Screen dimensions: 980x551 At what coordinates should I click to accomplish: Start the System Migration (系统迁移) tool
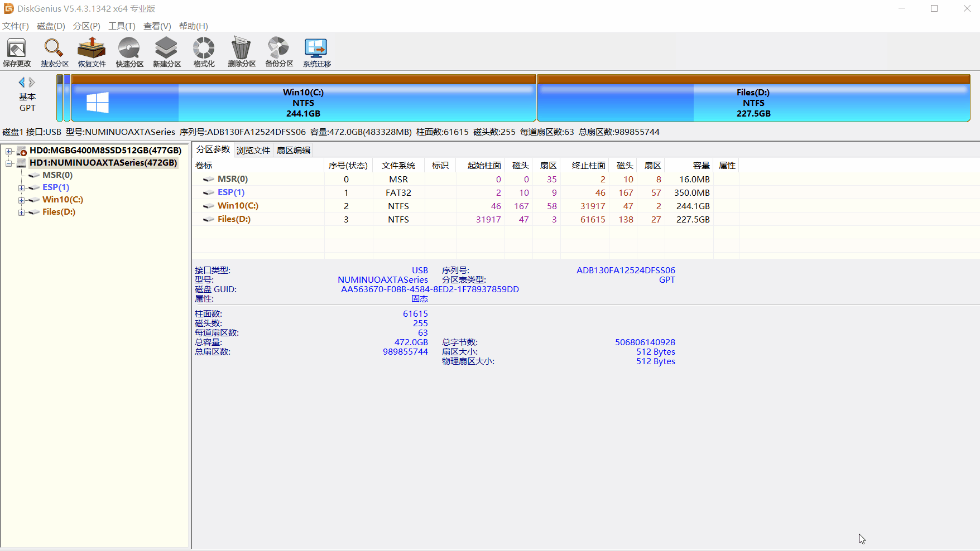pos(316,52)
